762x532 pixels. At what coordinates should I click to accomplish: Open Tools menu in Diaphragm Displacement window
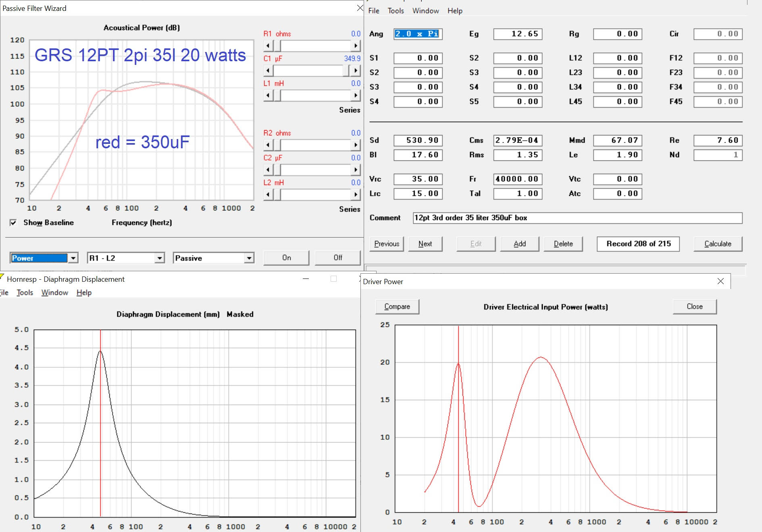point(25,293)
